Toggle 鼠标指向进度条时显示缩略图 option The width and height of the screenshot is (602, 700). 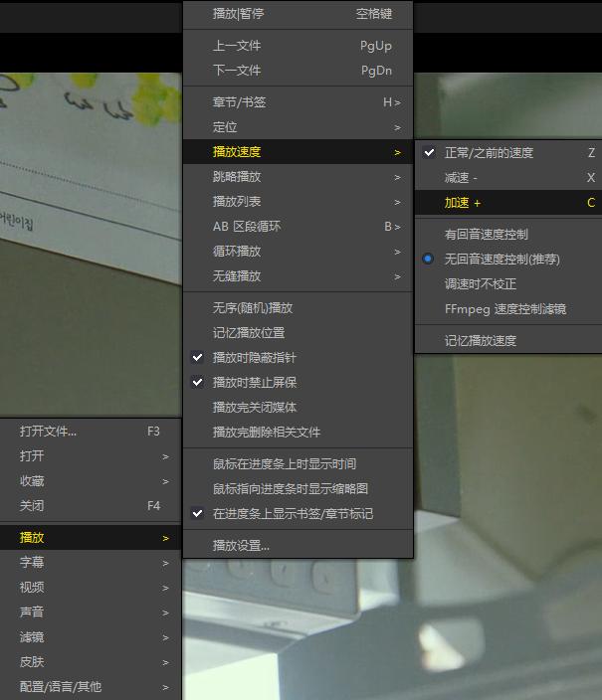click(x=298, y=489)
